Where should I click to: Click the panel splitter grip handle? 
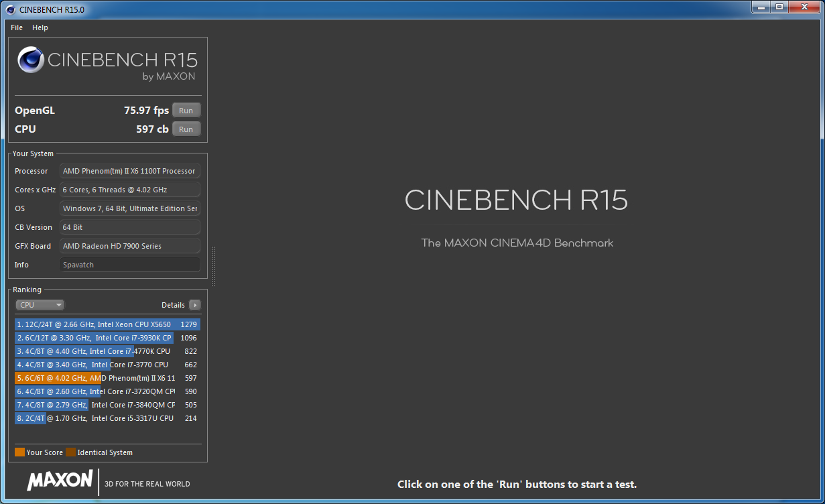coord(214,266)
